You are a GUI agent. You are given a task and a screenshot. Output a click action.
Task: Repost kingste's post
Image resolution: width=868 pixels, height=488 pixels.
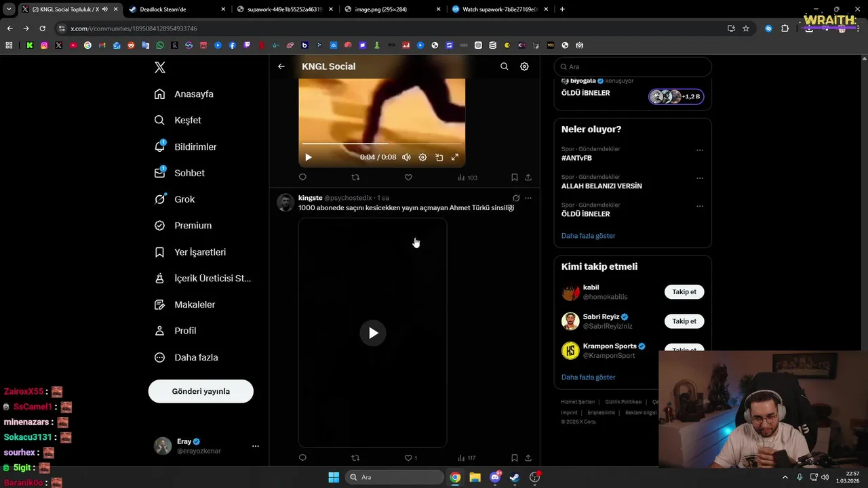point(355,458)
